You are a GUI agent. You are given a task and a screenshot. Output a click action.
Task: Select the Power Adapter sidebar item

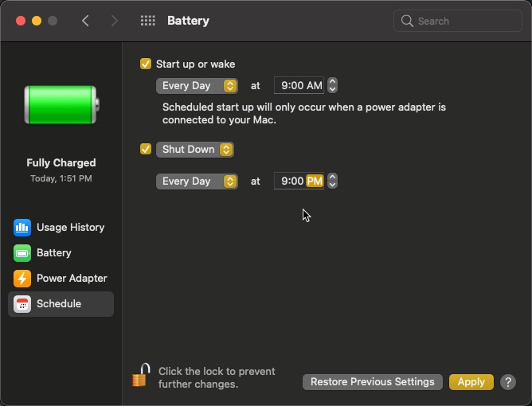(61, 279)
